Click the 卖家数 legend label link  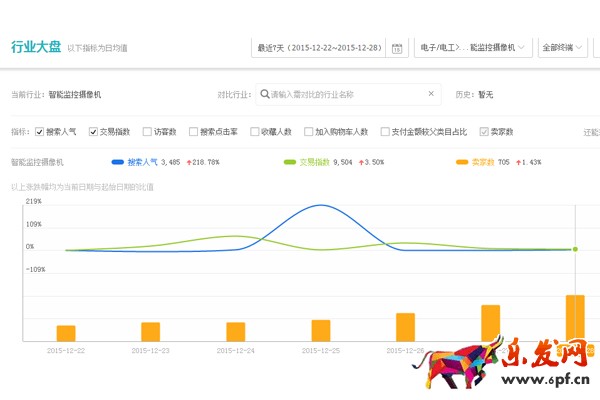(483, 161)
